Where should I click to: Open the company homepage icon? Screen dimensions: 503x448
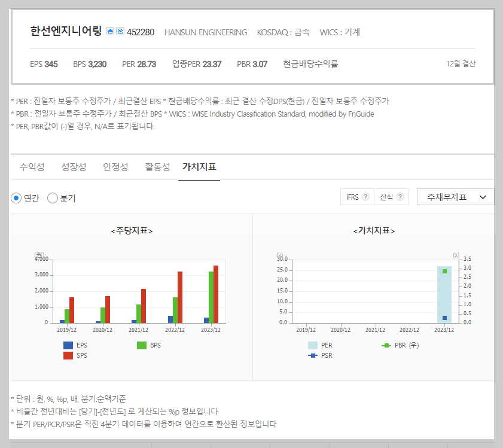pyautogui.click(x=110, y=31)
